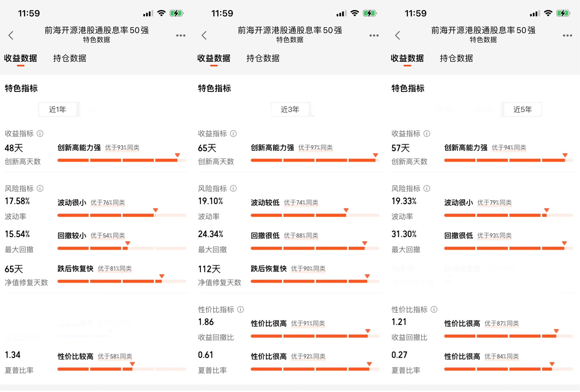The height and width of the screenshot is (392, 580).
Task: Show 性价比指标 info on the 近5年 screen
Action: (434, 309)
